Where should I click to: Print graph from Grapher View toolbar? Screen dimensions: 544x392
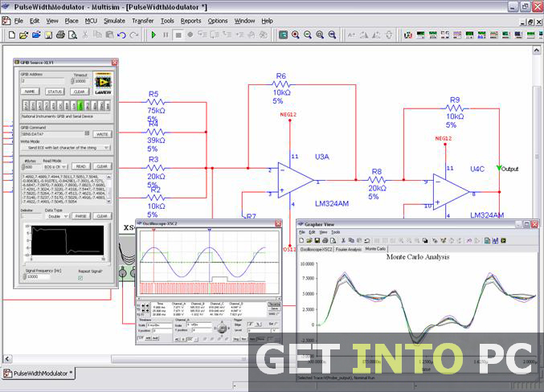click(x=325, y=240)
